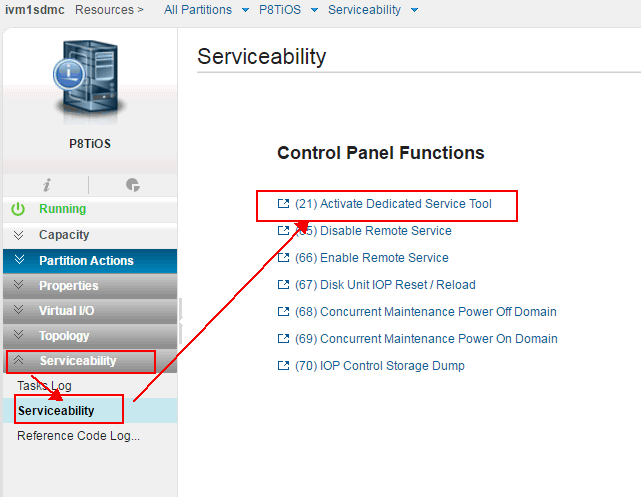Expand the Partition Actions section
This screenshot has height=497, width=641.
coord(85,261)
